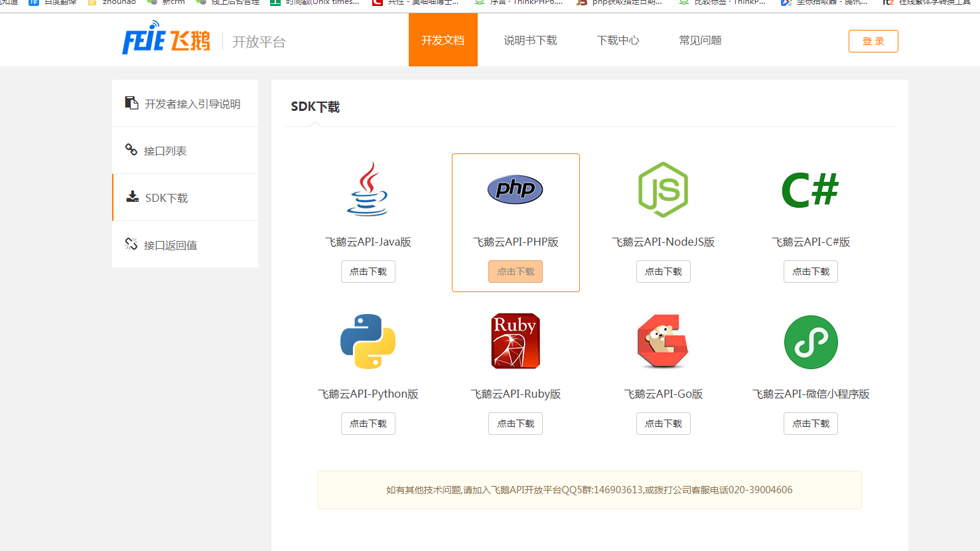Click the 飞鹅云API-Ruby版 label
The width and height of the screenshot is (980, 551).
(516, 394)
